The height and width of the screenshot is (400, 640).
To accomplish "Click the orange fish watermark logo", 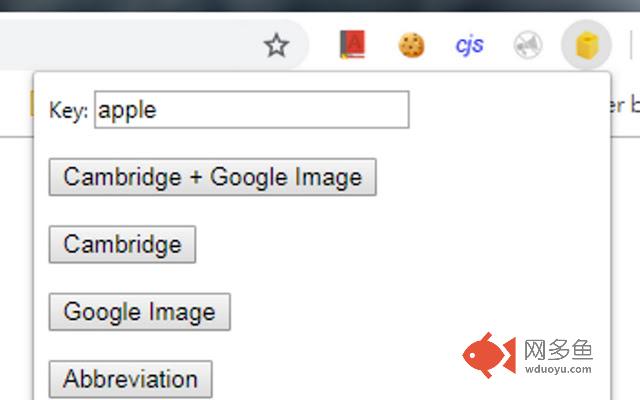I will pyautogui.click(x=489, y=355).
